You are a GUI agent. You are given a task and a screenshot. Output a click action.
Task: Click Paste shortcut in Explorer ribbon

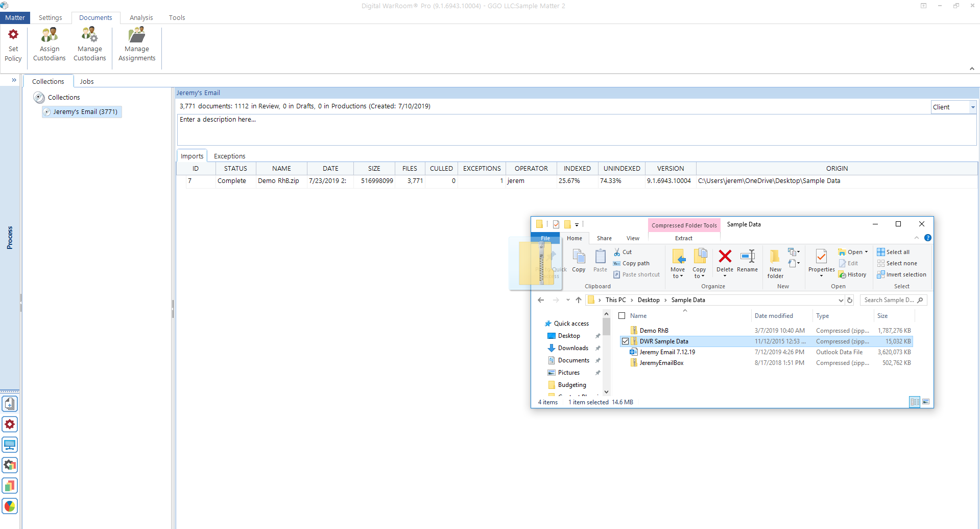636,274
